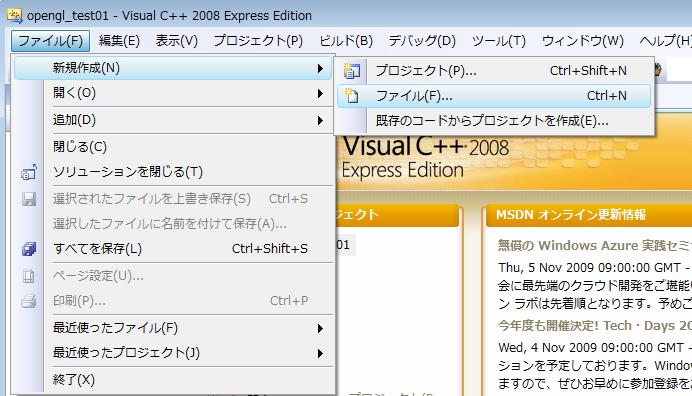The width and height of the screenshot is (692, 396).
Task: Click the new Project icon in submenu
Action: coord(352,71)
